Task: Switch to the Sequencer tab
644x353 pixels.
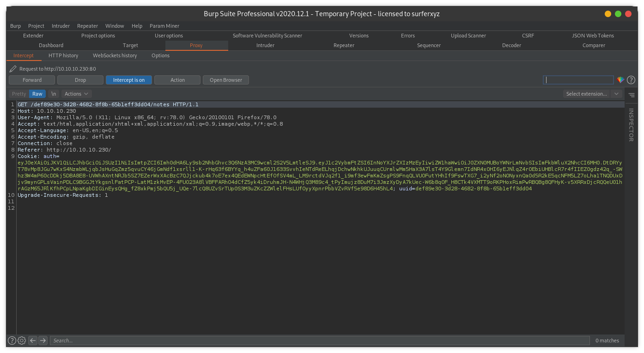Action: point(429,45)
